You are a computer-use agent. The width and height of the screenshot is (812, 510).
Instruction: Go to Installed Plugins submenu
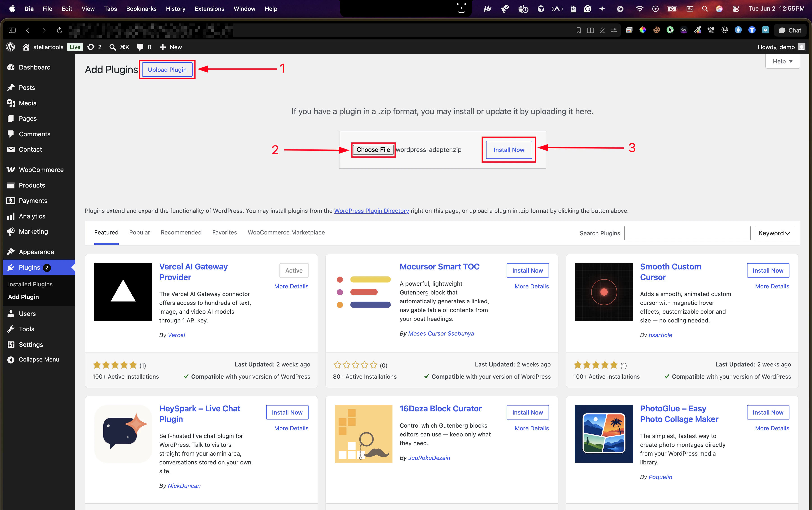30,284
